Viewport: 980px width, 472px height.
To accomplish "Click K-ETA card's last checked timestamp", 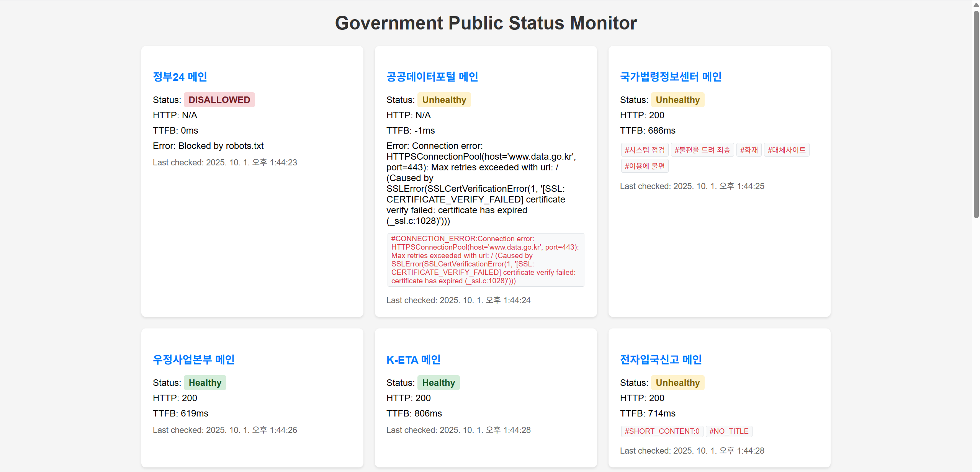I will coord(458,430).
